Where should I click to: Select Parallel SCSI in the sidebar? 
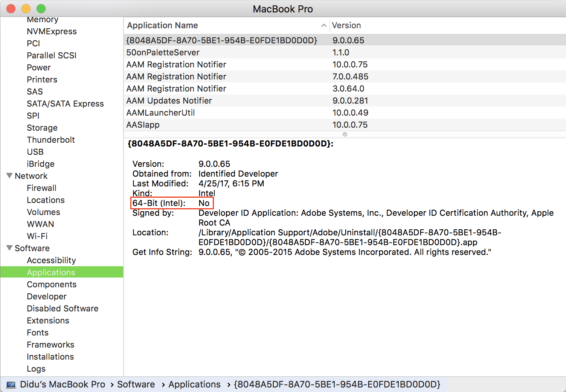[x=52, y=55]
